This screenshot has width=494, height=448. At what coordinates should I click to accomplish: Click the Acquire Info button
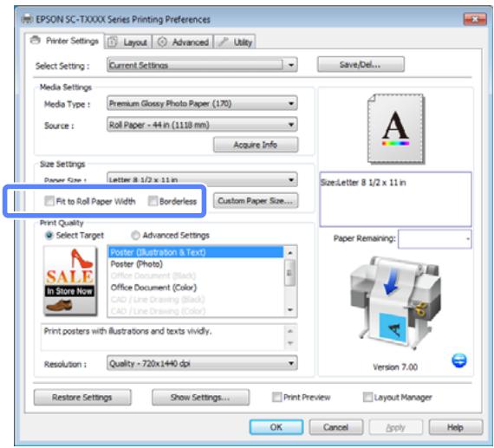256,145
